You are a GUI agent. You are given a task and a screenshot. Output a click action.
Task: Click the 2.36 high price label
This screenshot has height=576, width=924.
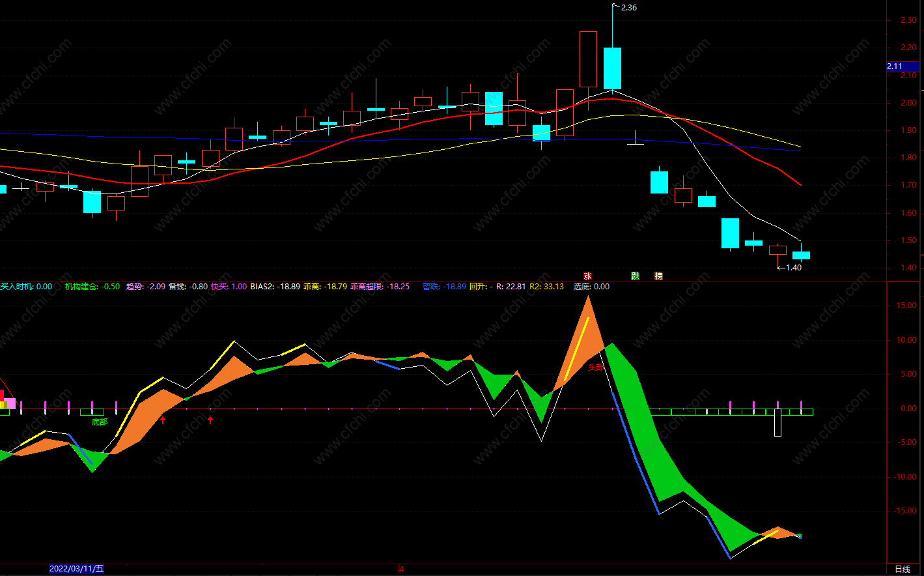629,8
